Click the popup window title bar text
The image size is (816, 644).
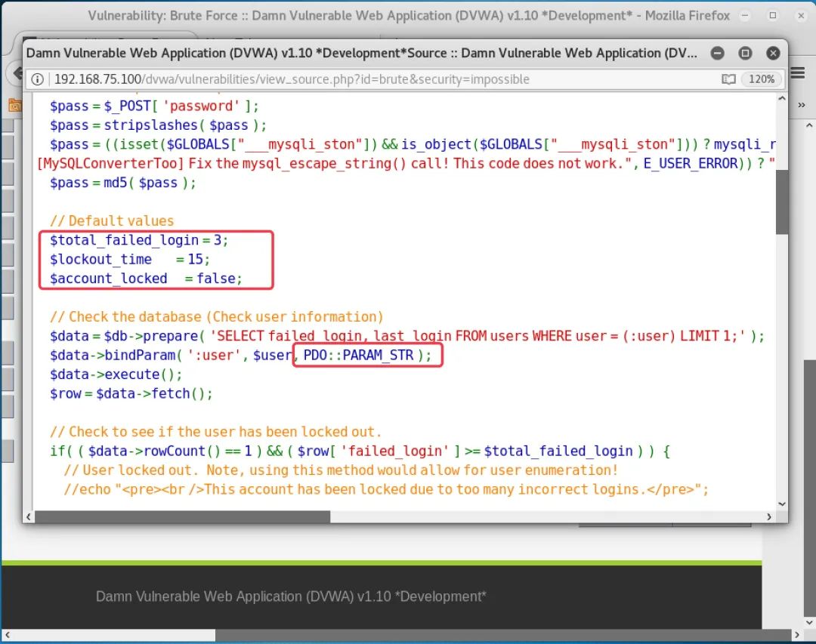362,53
